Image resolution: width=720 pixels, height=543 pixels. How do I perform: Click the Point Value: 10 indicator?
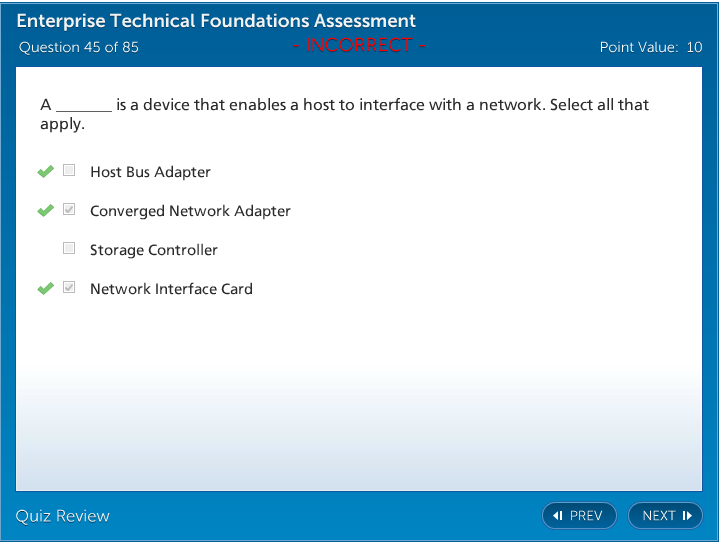[650, 47]
